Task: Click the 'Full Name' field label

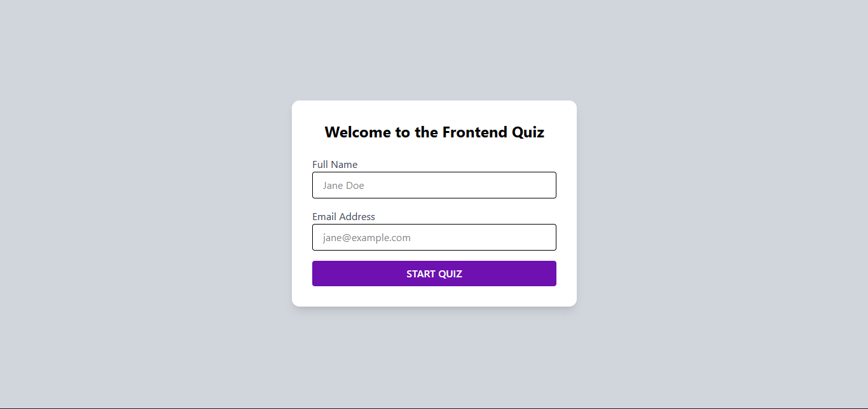Action: (334, 164)
